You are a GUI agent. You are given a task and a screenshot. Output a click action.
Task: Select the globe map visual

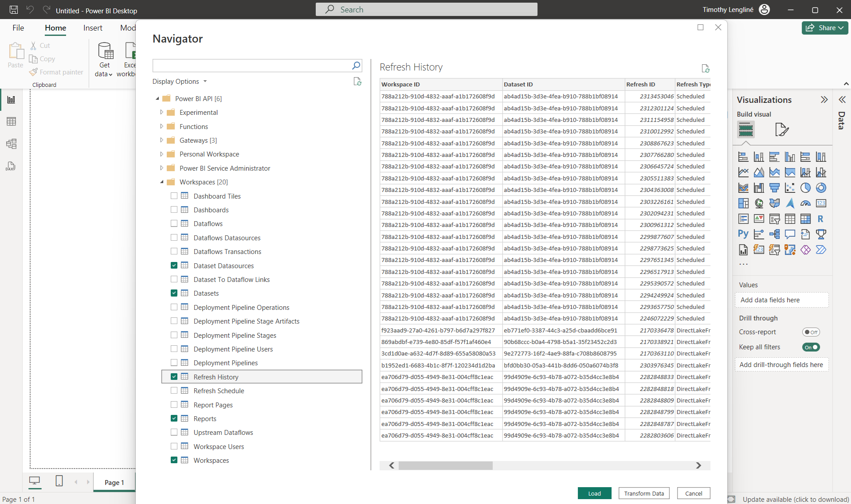click(x=759, y=203)
